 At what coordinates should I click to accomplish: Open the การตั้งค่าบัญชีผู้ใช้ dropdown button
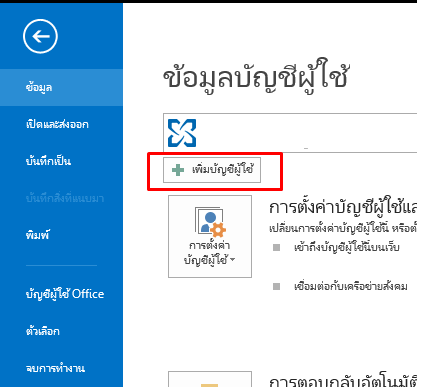point(210,236)
